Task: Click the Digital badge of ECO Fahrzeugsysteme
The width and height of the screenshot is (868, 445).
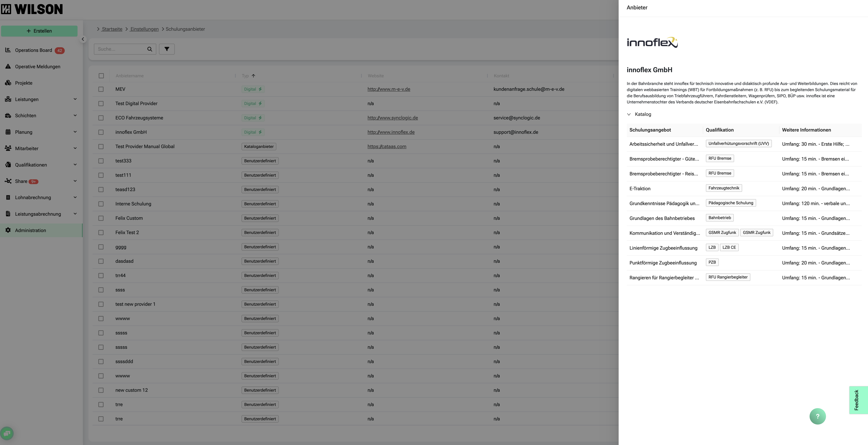Action: tap(253, 118)
